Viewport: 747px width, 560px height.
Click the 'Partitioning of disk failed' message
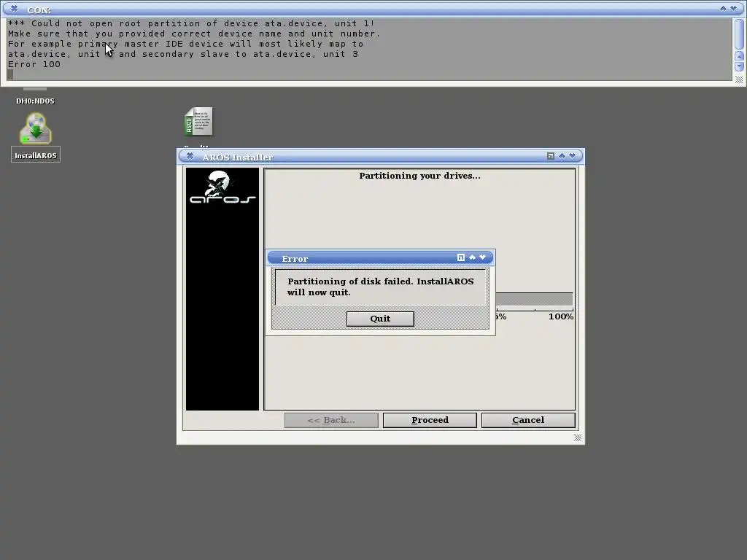(381, 287)
